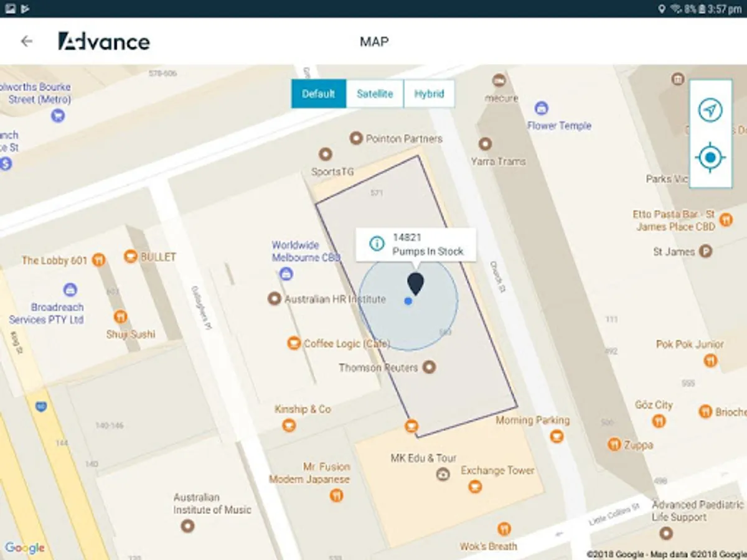Open Google map data copyright notice
The image size is (747, 560).
pos(666,554)
